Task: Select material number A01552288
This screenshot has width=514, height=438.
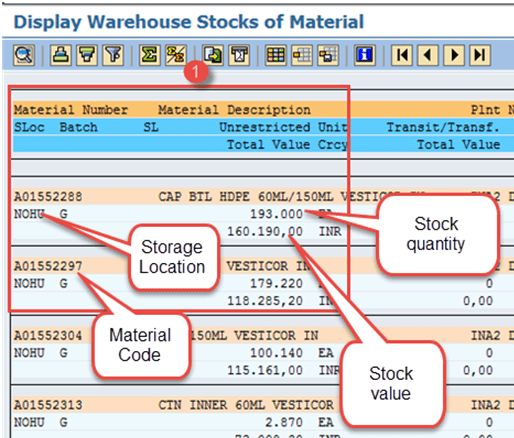Action: [48, 197]
